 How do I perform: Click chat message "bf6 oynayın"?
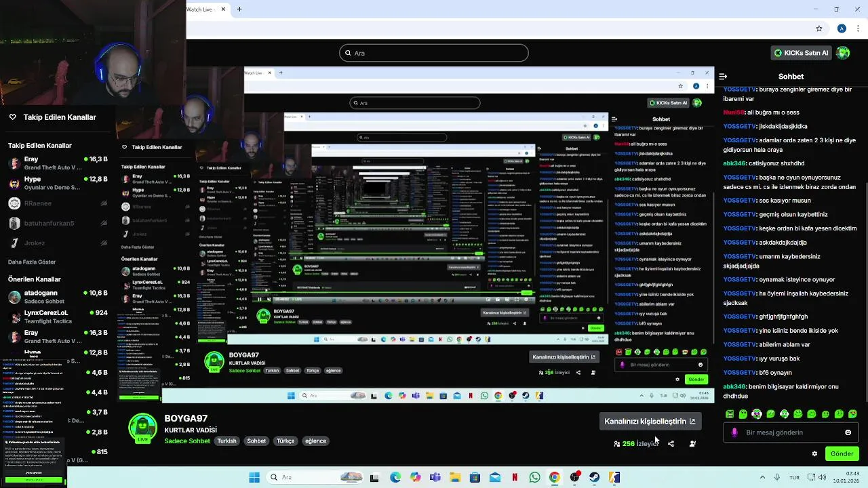pos(775,373)
